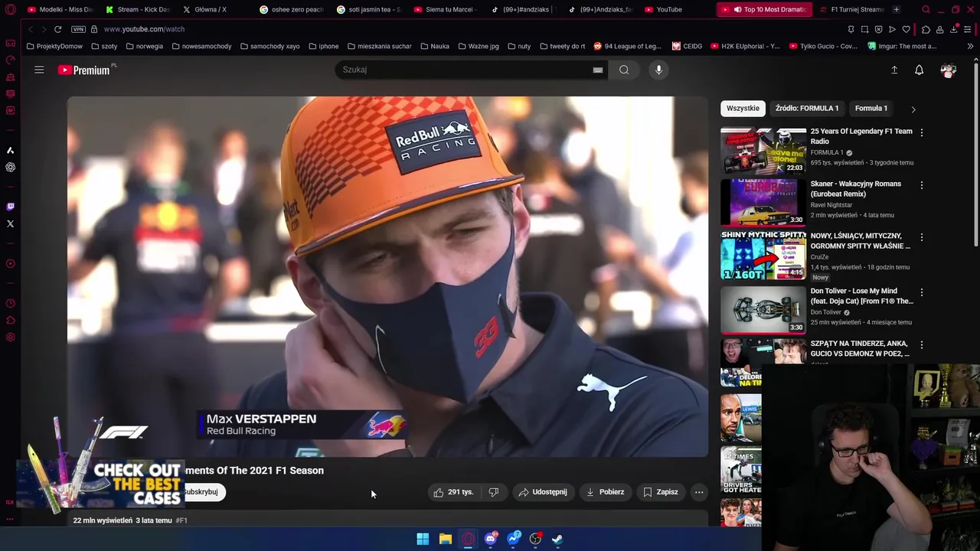Open Steam from the taskbar
980x551 pixels.
pyautogui.click(x=557, y=539)
